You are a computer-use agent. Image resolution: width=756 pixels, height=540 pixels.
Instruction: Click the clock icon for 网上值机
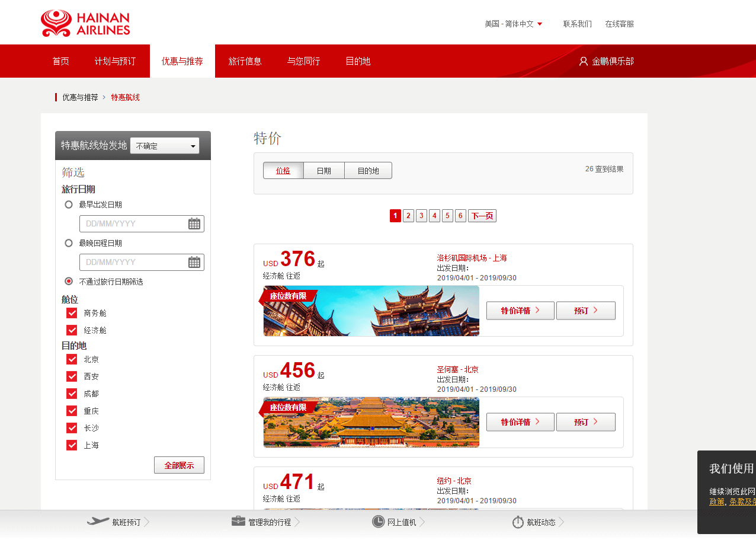click(378, 522)
